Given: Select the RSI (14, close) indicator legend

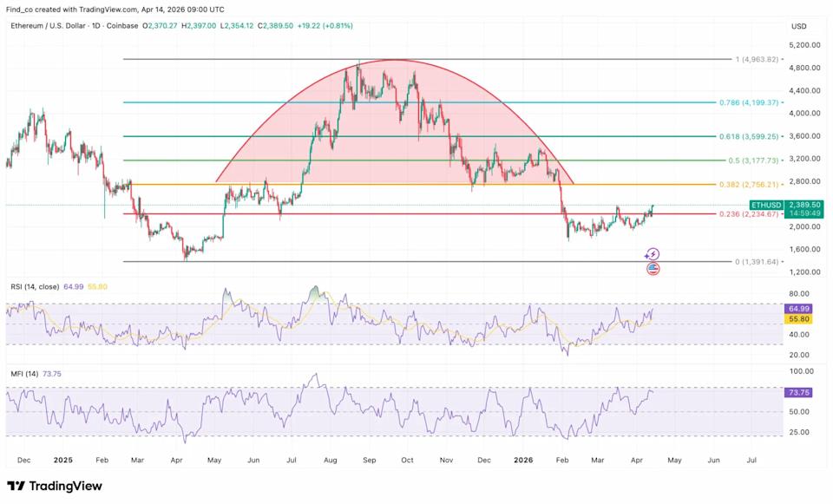Looking at the screenshot, I should click(36, 286).
